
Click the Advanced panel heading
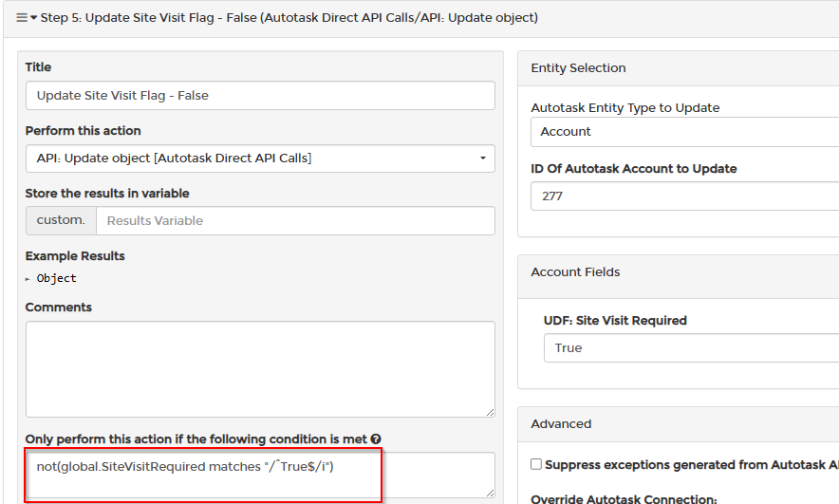coord(561,423)
